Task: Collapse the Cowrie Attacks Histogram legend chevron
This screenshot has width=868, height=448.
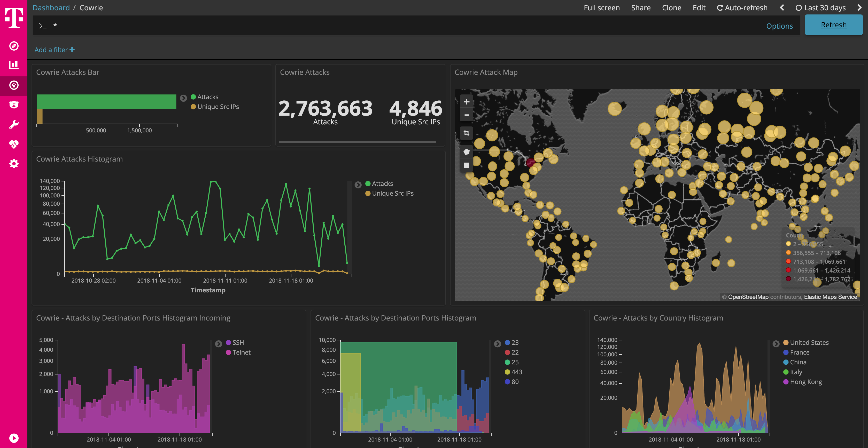Action: tap(358, 185)
